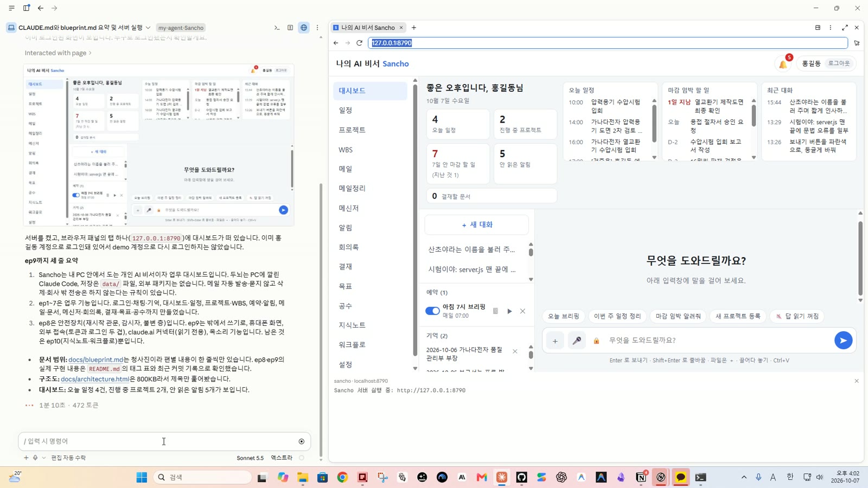Toggle the 아침 7시 브리핑 schedule switch
Viewport: 868px width, 488px height.
(432, 311)
